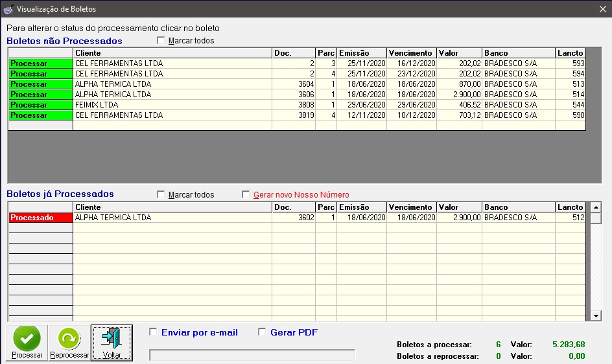
Task: Click the green Processar checkmark button
Action: click(27, 343)
